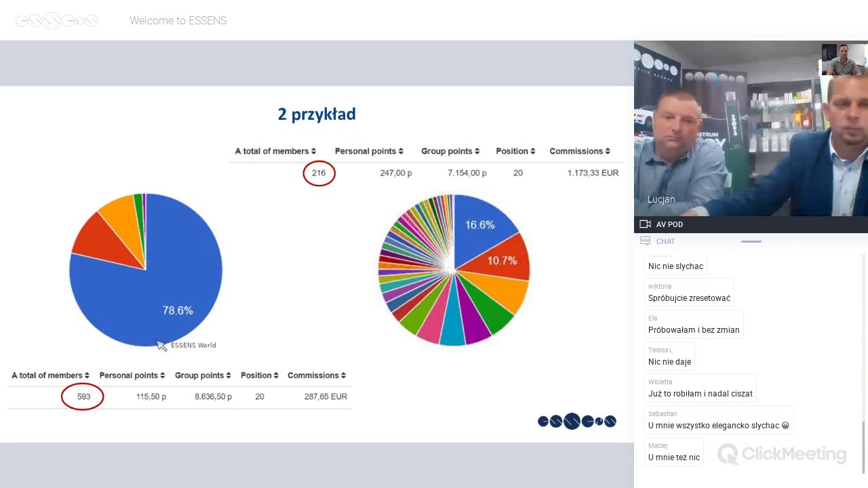This screenshot has width=868, height=488.
Task: Click the '7.154,00 p' group points cell
Action: point(467,173)
